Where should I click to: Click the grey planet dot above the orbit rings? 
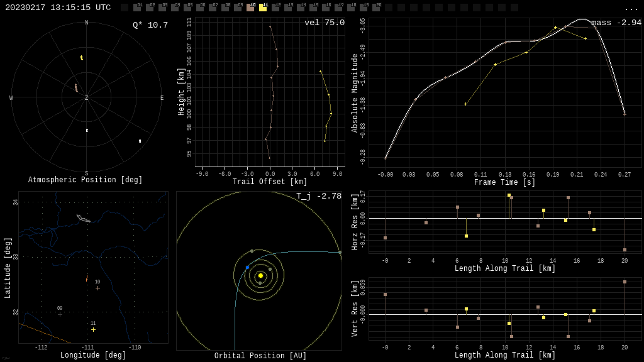coord(252,251)
